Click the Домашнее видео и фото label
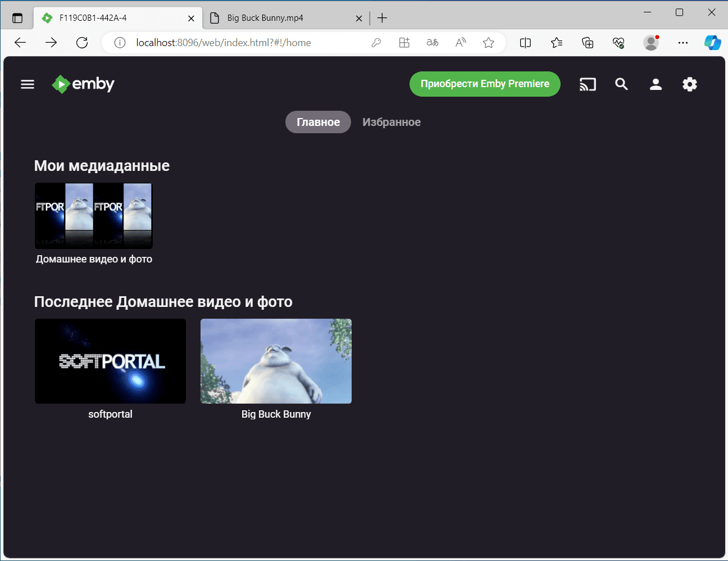This screenshot has width=728, height=561. (94, 259)
